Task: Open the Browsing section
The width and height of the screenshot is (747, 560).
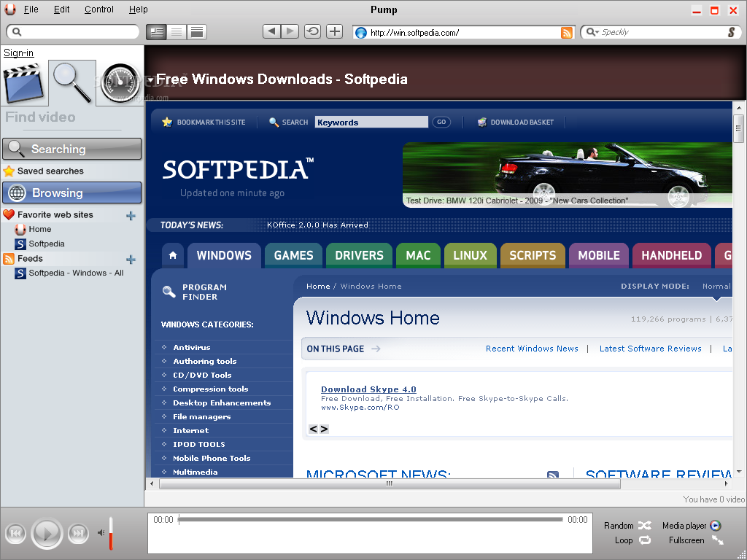Action: [x=72, y=192]
